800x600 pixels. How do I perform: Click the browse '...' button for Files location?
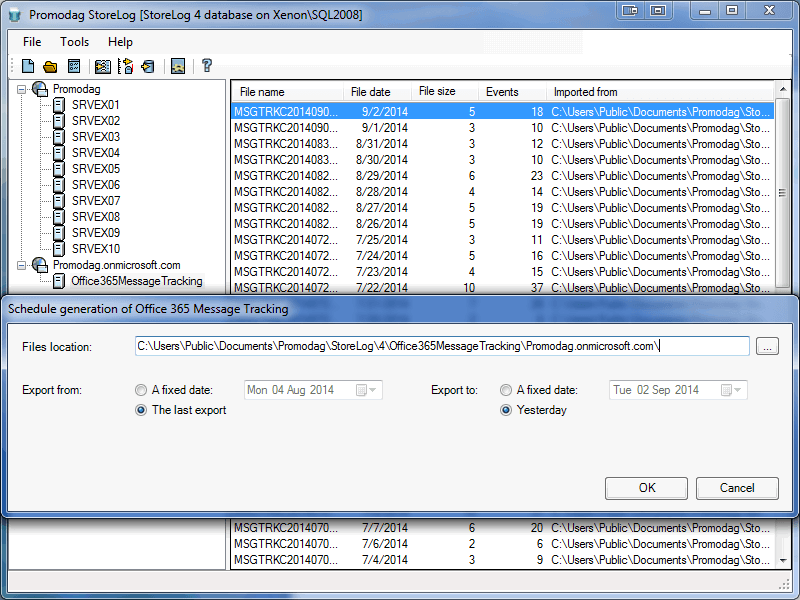(x=767, y=346)
